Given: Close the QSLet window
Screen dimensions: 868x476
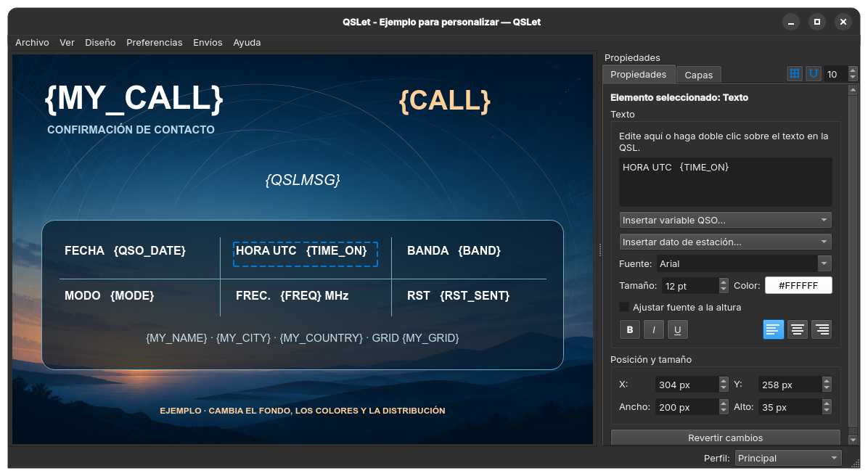Looking at the screenshot, I should coord(843,22).
